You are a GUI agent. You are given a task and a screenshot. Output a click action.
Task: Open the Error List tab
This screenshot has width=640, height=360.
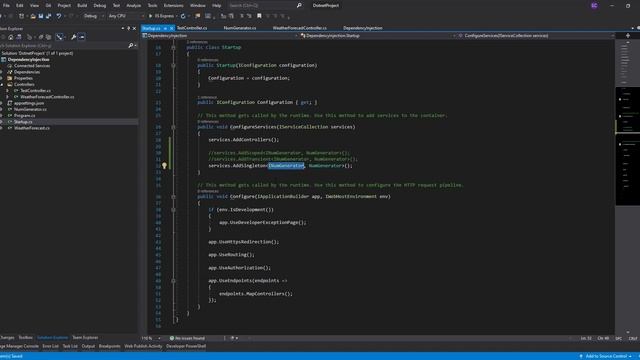coord(50,346)
